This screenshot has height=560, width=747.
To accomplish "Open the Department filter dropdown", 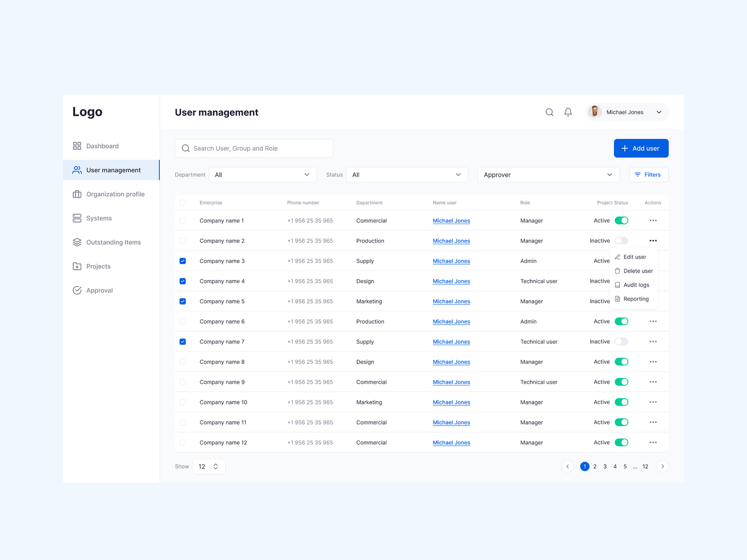I will pos(262,175).
